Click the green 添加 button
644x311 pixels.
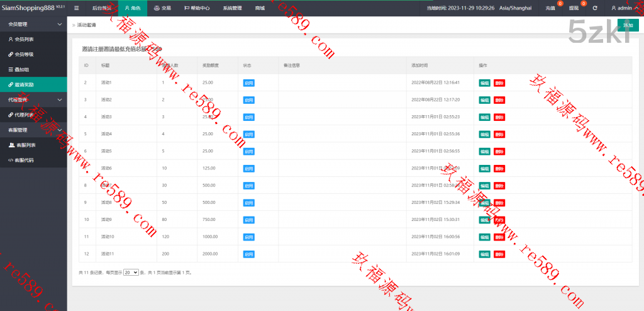tap(628, 25)
